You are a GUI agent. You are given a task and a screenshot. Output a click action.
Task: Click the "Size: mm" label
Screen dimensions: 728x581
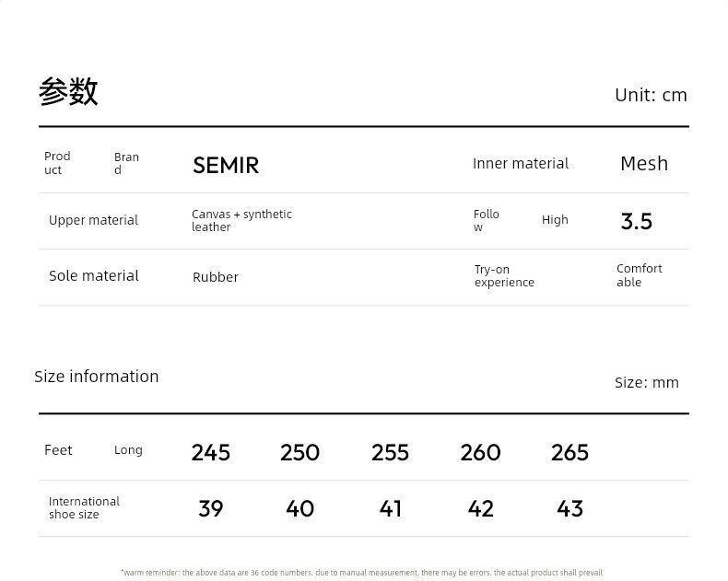click(x=646, y=382)
